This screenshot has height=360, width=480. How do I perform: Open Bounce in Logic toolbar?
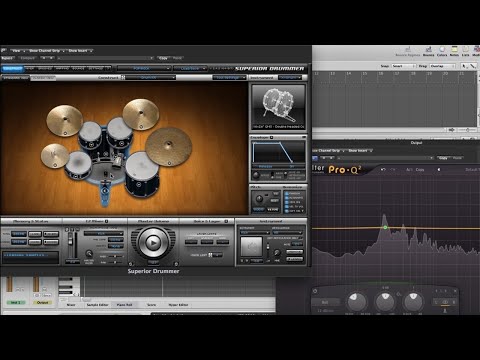429,52
